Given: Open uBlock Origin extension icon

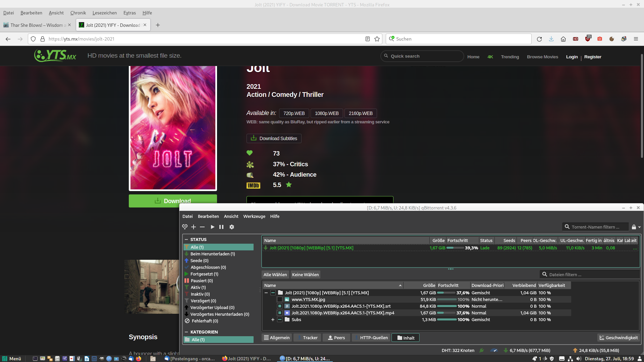Looking at the screenshot, I should point(588,39).
